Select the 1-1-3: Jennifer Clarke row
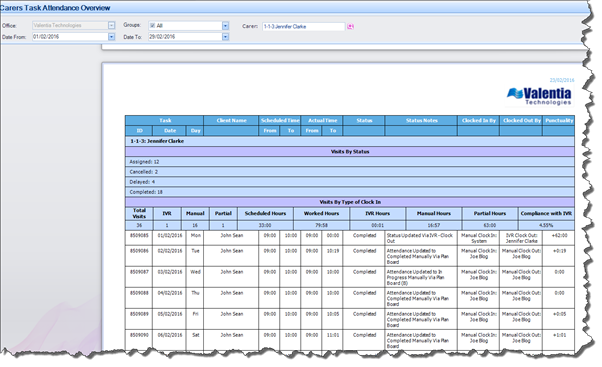The width and height of the screenshot is (602, 367). point(350,141)
